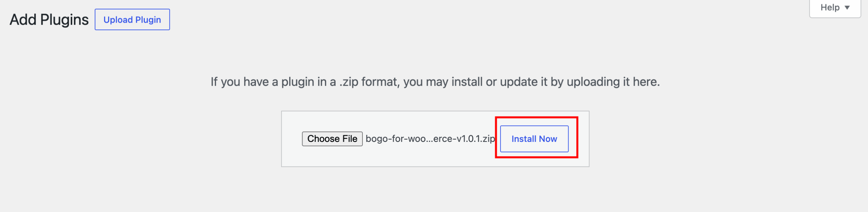Toggle the plugin upload form via Upload Plugin

pyautogui.click(x=132, y=20)
